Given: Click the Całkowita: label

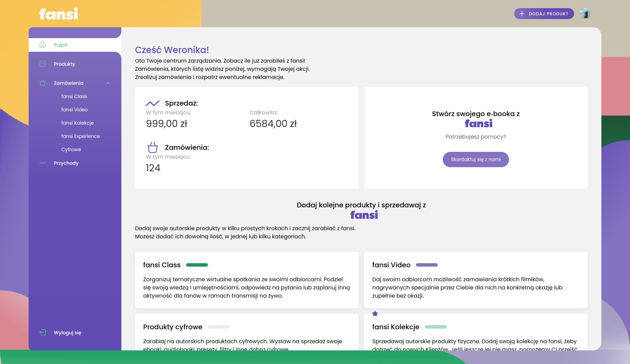Looking at the screenshot, I should pos(264,112).
